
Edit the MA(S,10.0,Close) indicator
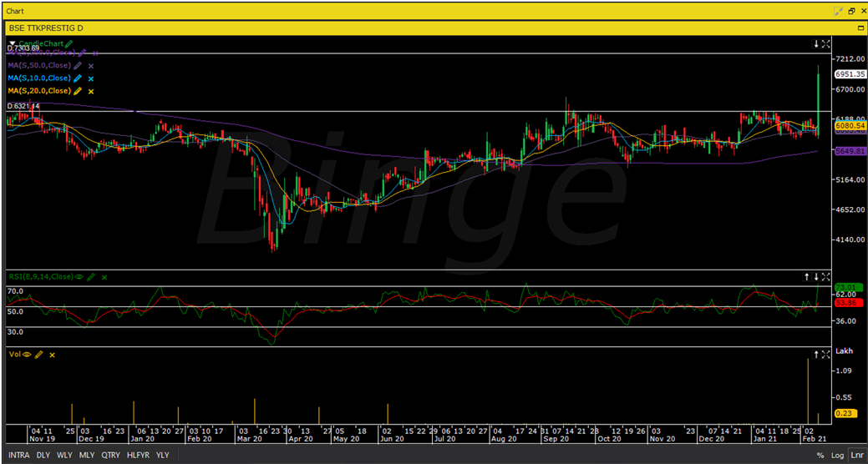click(x=78, y=78)
